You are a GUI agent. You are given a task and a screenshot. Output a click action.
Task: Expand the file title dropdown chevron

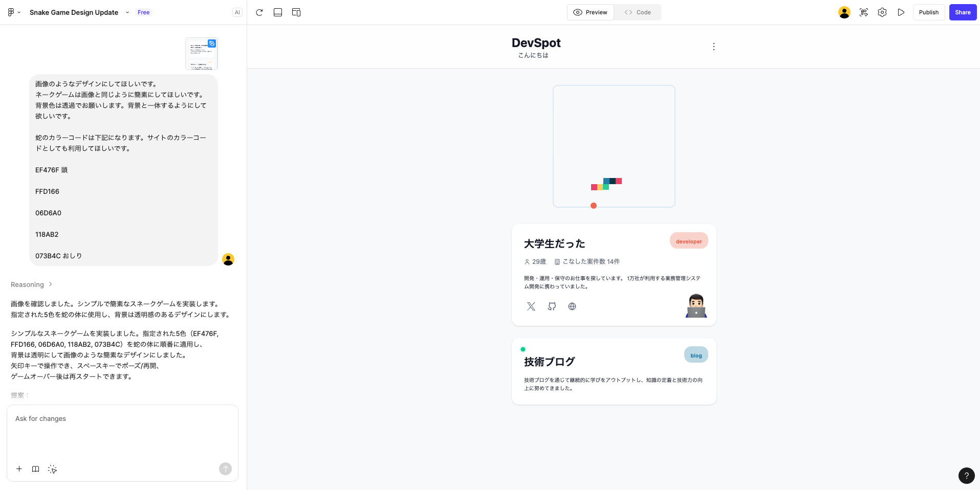127,12
